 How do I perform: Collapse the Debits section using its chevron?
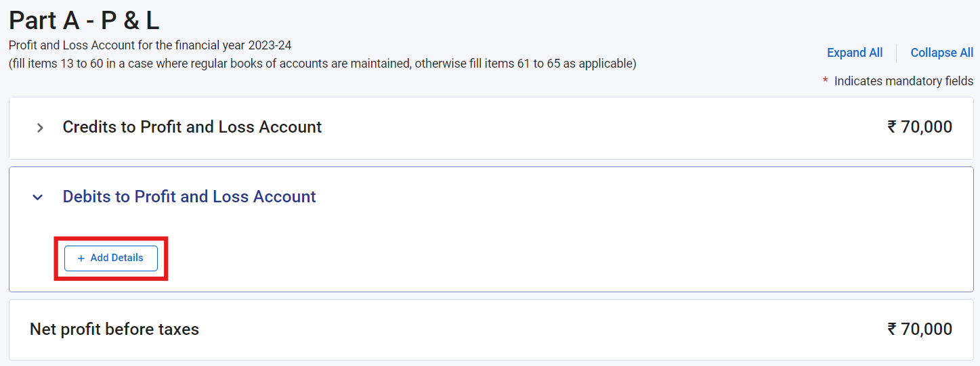(x=38, y=197)
